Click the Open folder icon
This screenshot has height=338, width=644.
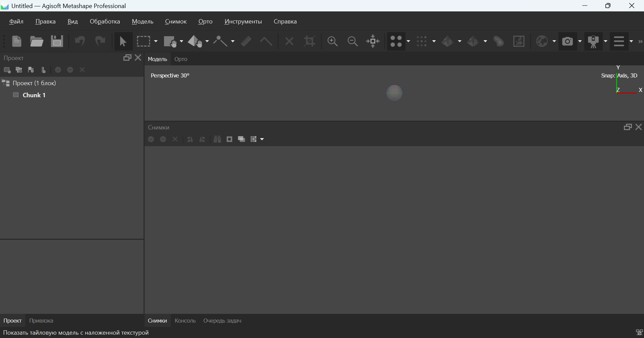(37, 42)
